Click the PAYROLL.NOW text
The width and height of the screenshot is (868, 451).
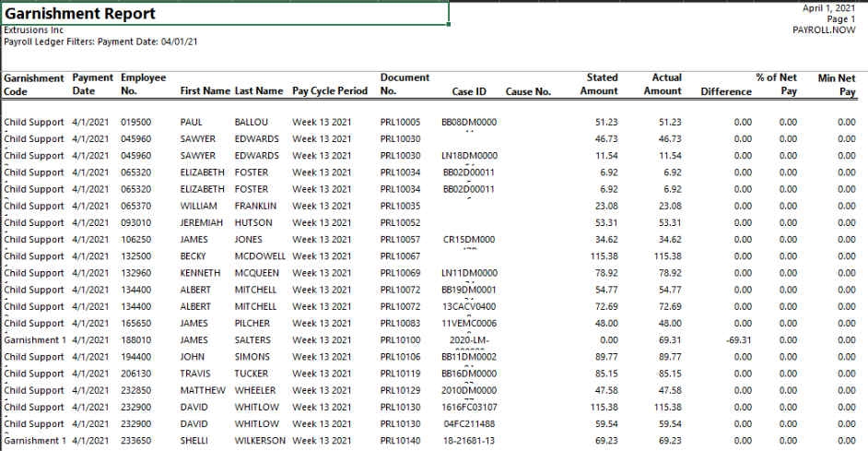(824, 30)
